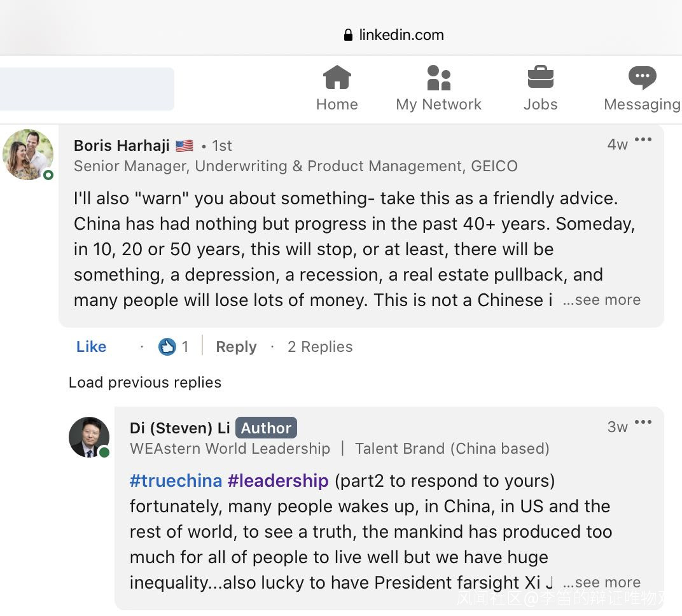Click the LinkedIn search field
682x616 pixels.
[87, 89]
